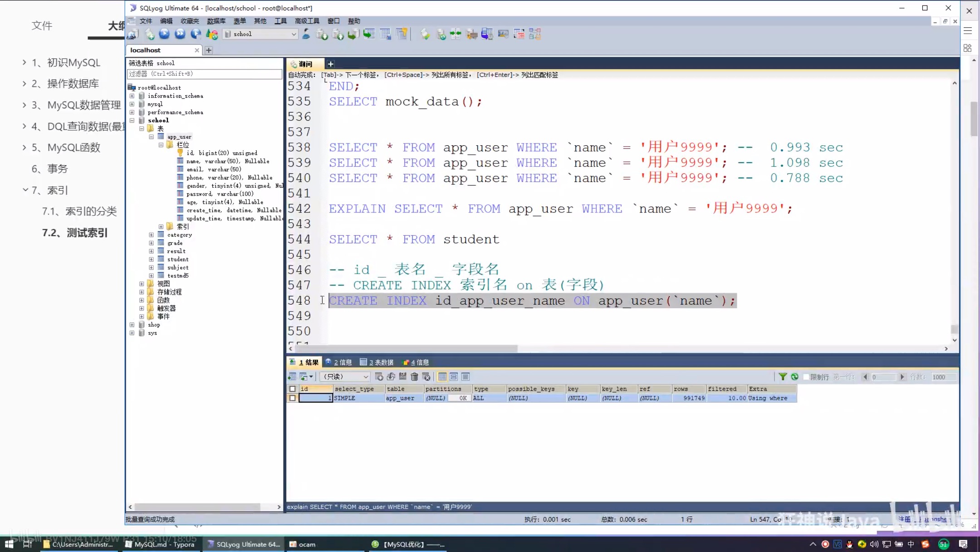Click the Schema Designer icon in toolbar
This screenshot has width=980, height=552.
(535, 34)
